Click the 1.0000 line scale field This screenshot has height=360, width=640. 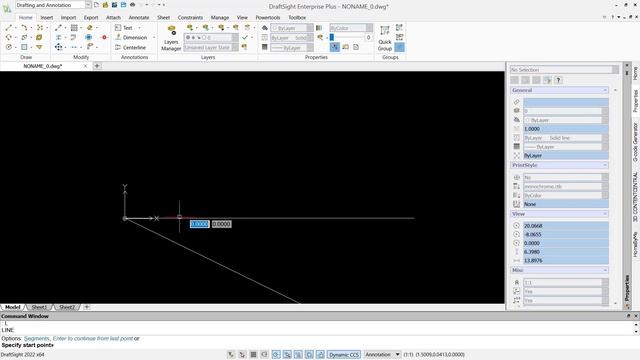click(x=566, y=129)
